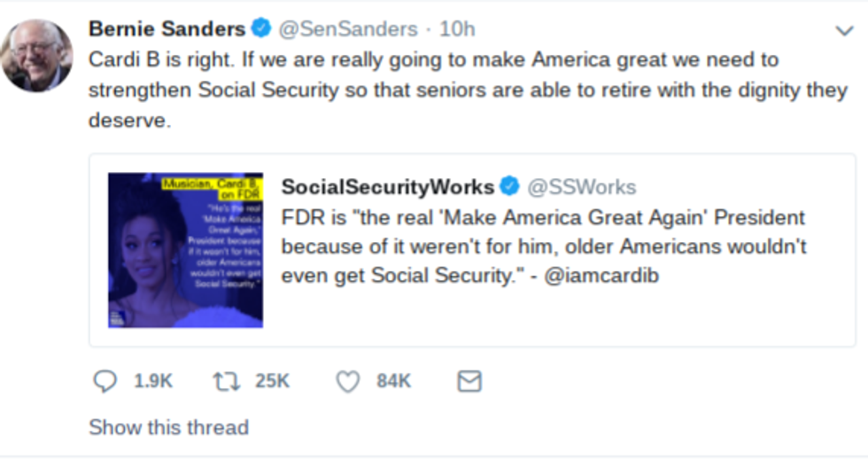Click Show this thread

pos(168,427)
